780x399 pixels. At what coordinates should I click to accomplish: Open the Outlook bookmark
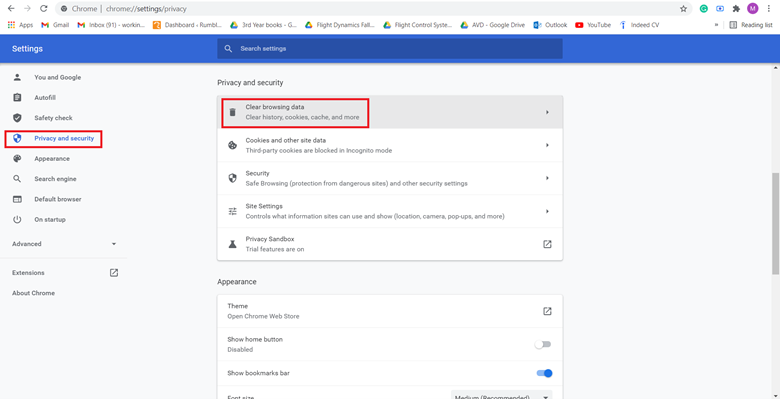click(x=550, y=25)
